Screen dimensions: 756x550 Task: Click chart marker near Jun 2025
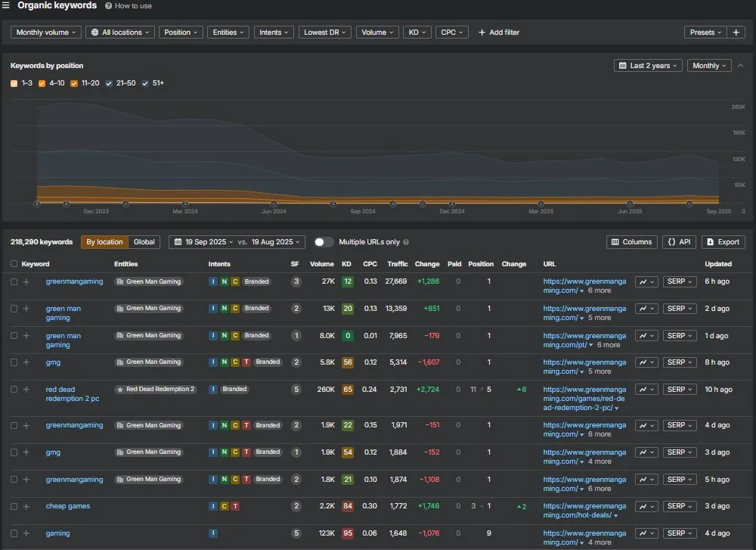[x=630, y=204]
